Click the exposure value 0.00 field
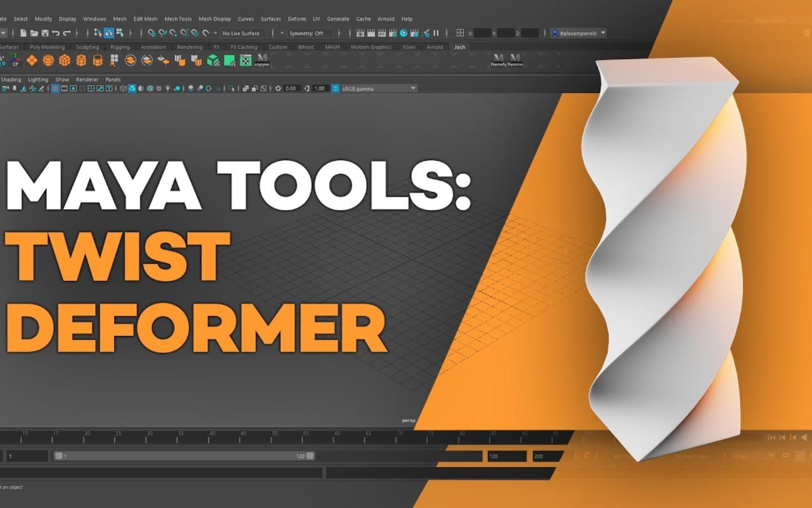This screenshot has width=812, height=508. (291, 88)
